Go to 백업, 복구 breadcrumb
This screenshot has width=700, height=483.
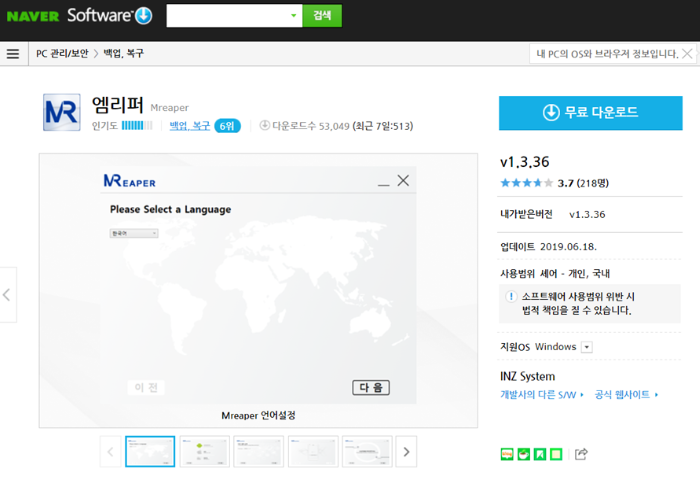[124, 54]
